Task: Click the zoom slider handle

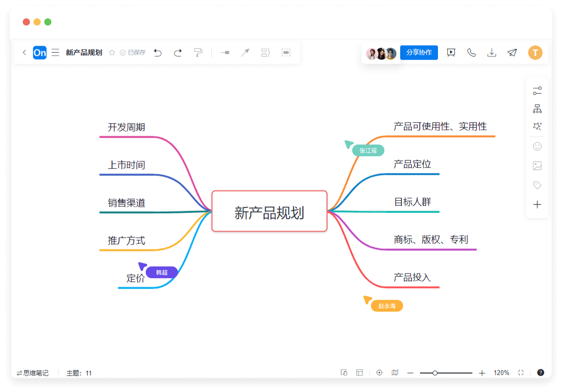Action: click(435, 373)
